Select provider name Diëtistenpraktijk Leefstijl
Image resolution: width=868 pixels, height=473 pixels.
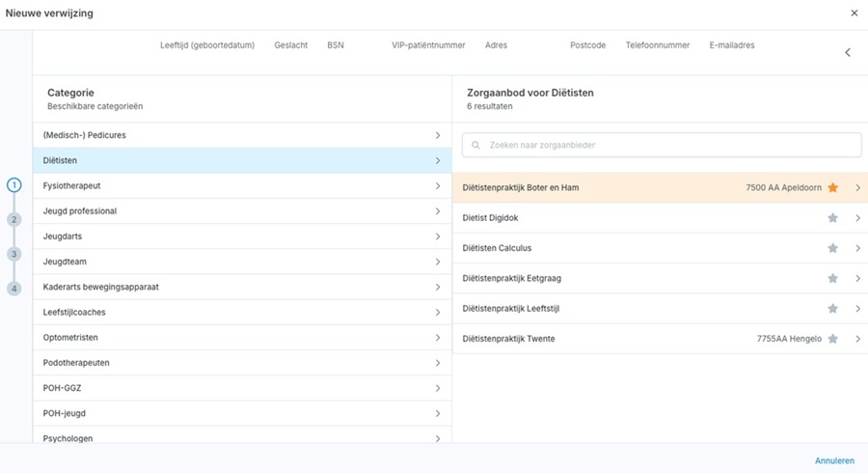click(x=510, y=309)
